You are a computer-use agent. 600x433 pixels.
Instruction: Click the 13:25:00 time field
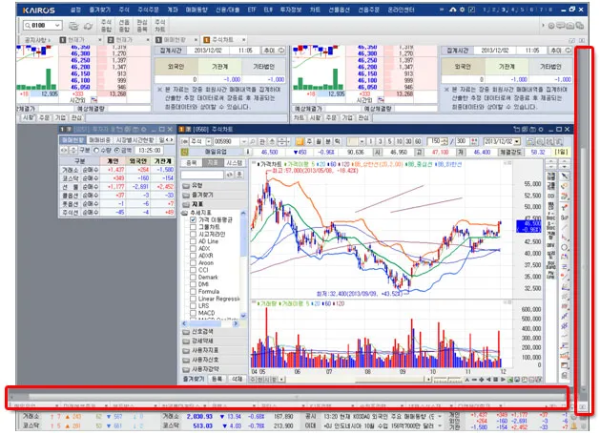pos(150,151)
